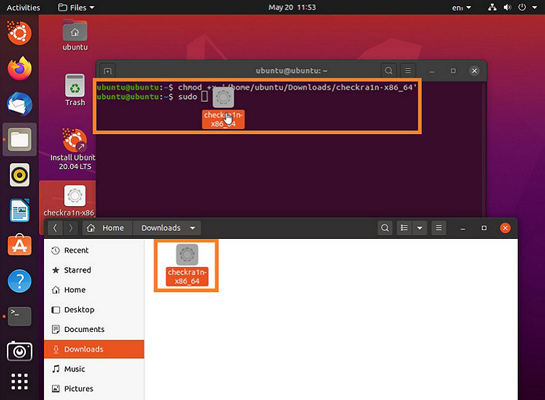Maximize the Terminal window
Viewport: 545px width, 400px height.
click(453, 71)
